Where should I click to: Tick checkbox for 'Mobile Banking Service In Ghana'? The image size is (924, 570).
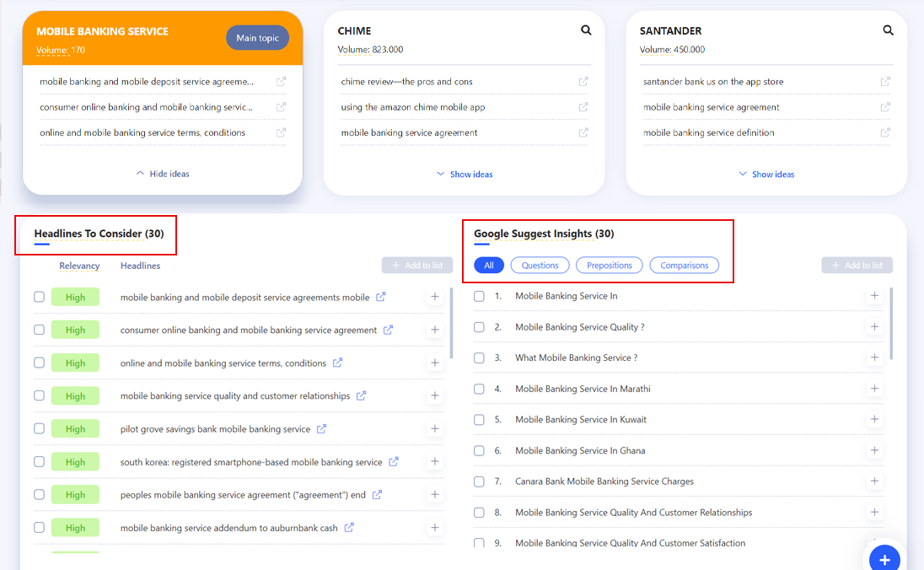click(479, 450)
